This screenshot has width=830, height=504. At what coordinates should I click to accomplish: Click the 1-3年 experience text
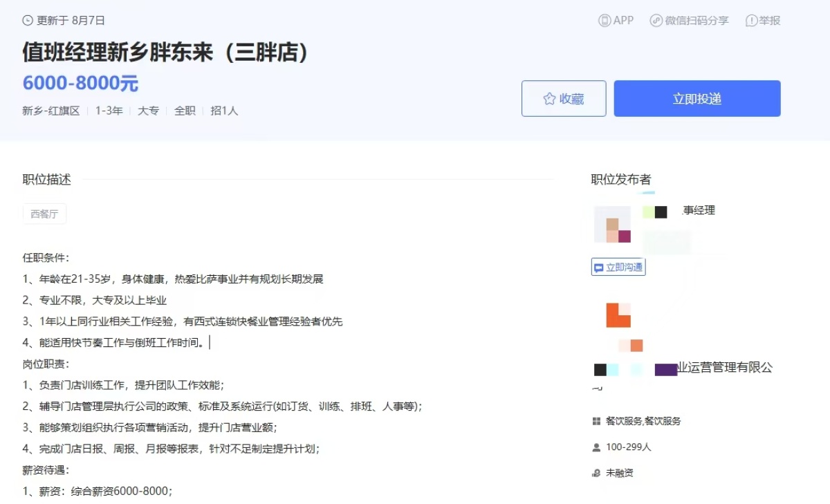point(109,111)
